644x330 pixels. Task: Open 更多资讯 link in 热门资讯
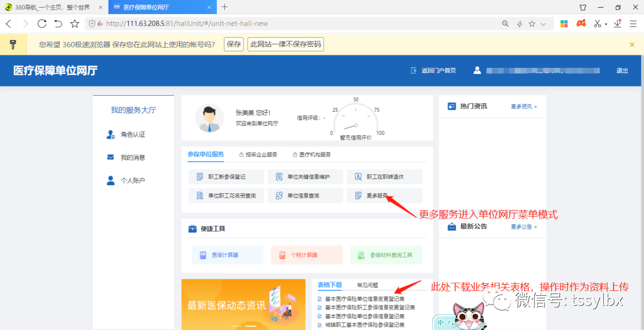point(524,107)
